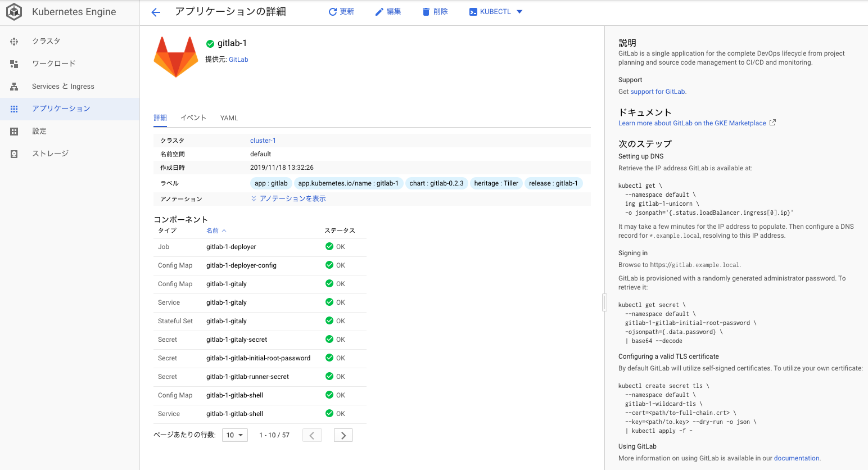
Task: Click the GitLab fox logo
Action: pyautogui.click(x=176, y=57)
